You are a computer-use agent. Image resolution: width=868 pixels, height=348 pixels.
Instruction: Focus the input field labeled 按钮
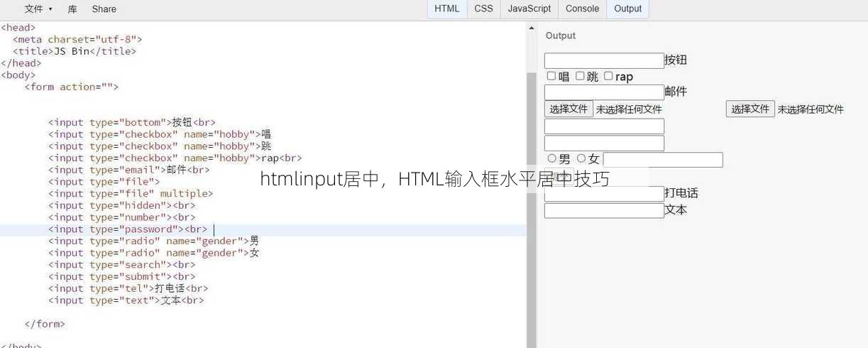[x=604, y=60]
